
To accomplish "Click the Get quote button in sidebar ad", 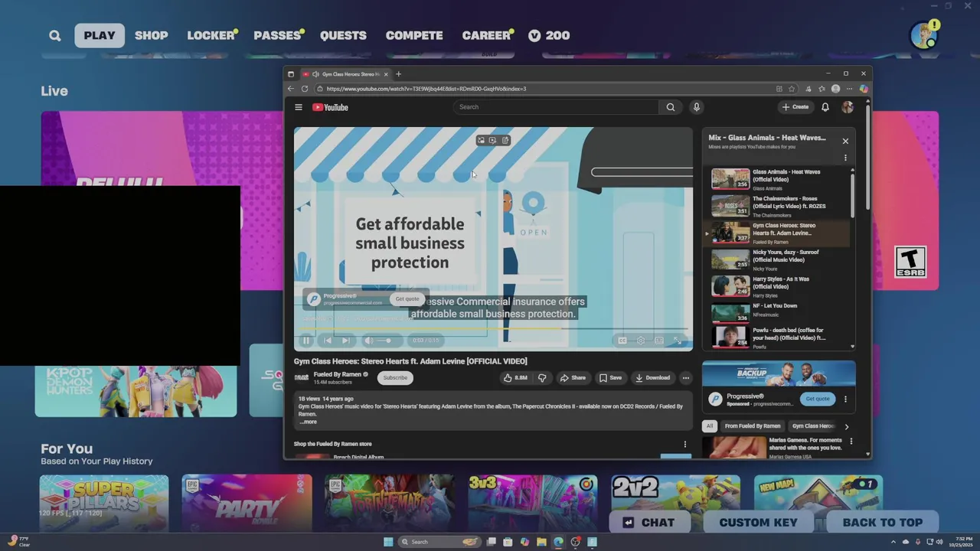I will coord(817,399).
